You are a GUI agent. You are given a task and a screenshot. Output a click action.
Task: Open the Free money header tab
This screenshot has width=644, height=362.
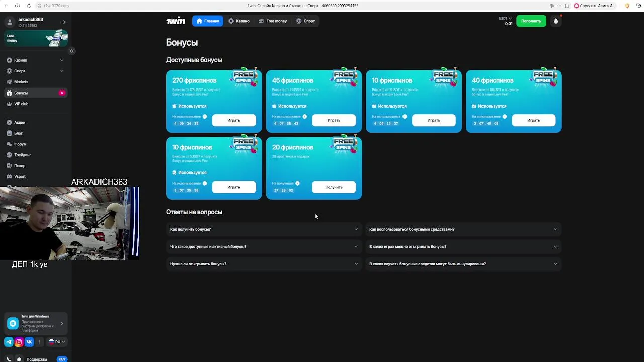coord(273,21)
